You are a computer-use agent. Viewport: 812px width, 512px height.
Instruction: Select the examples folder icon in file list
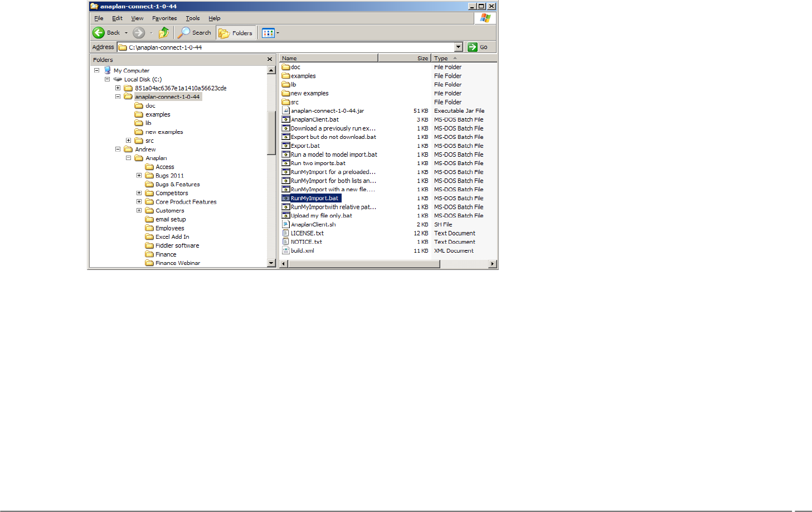286,76
